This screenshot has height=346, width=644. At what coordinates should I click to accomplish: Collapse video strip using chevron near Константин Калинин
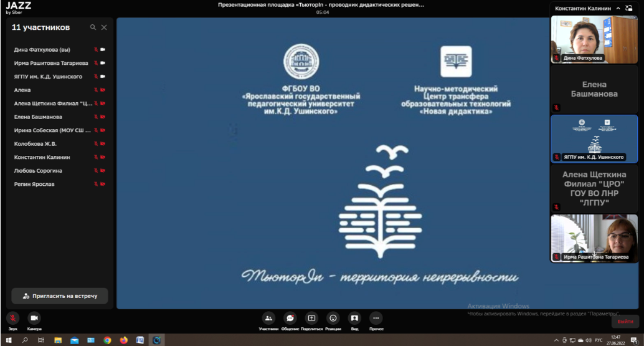[618, 9]
